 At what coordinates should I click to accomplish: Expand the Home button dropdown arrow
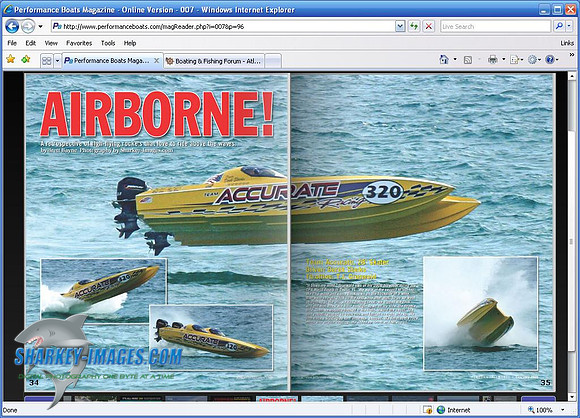pyautogui.click(x=455, y=60)
